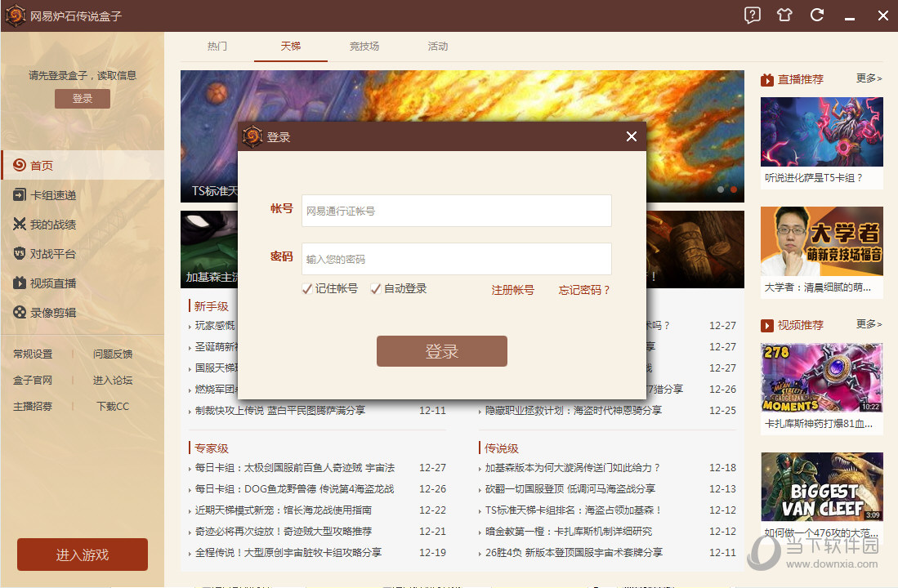Switch to the 竞技场 tab
Viewport: 898px width, 588px height.
[363, 47]
